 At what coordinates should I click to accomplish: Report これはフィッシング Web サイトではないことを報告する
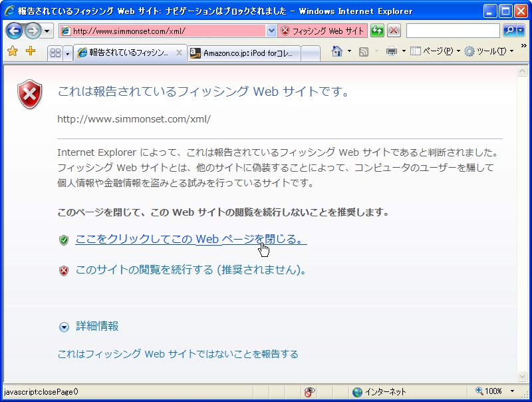coord(178,354)
